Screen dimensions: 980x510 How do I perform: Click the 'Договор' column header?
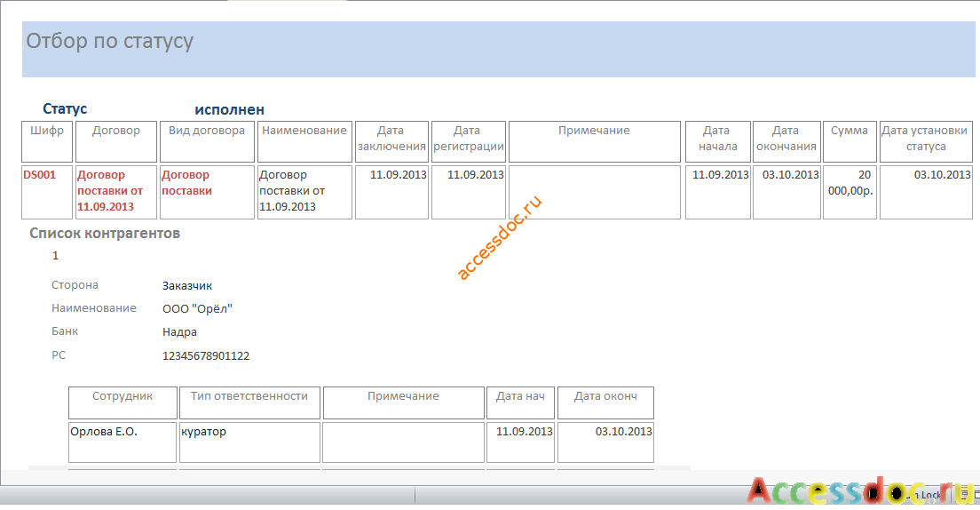(x=116, y=141)
